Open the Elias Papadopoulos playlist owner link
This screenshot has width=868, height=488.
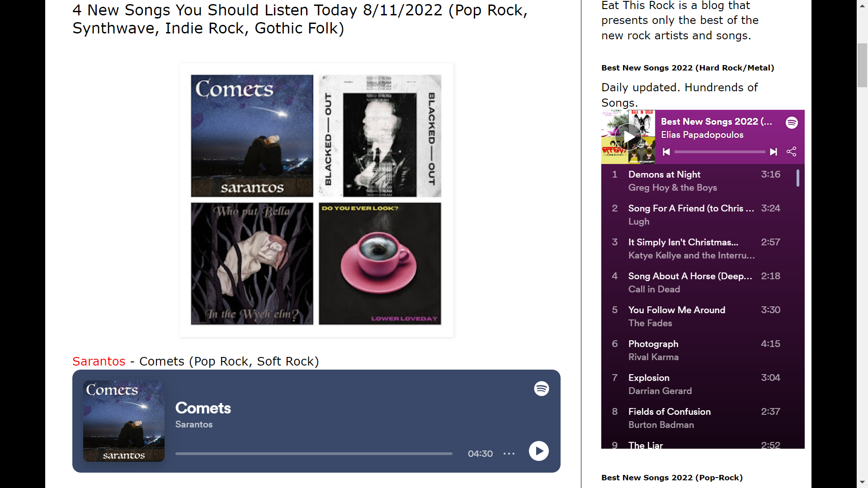[x=702, y=135]
